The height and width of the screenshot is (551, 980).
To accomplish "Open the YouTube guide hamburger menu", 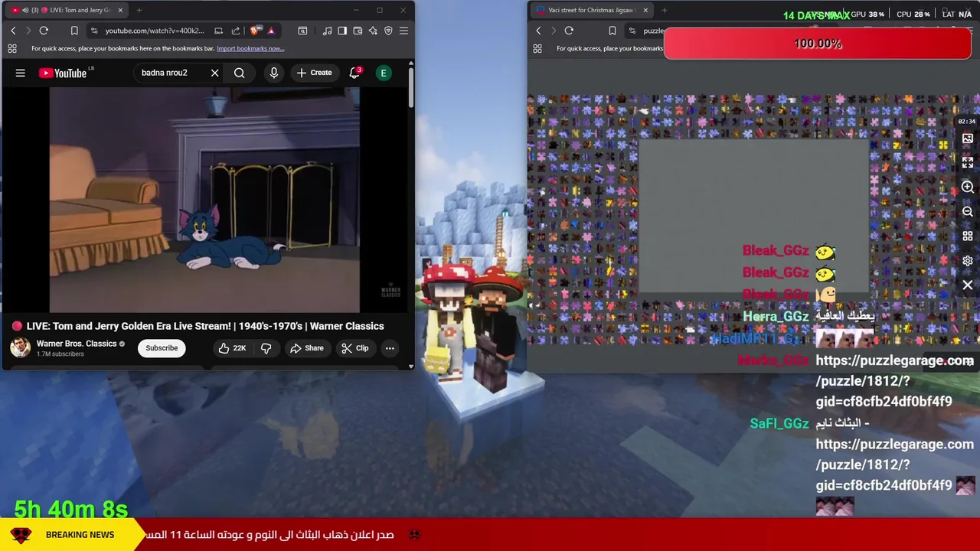I will [21, 73].
